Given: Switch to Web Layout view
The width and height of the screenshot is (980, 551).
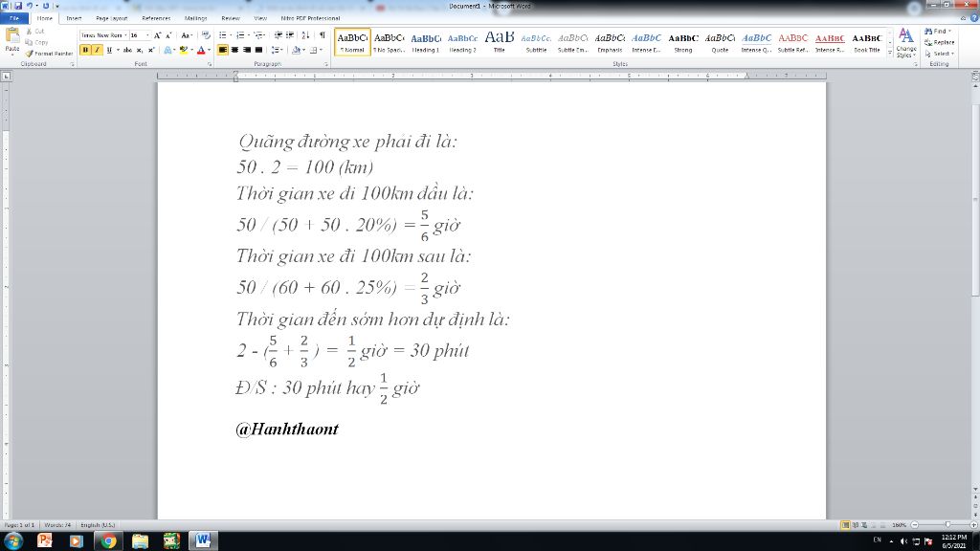Looking at the screenshot, I should [x=864, y=525].
